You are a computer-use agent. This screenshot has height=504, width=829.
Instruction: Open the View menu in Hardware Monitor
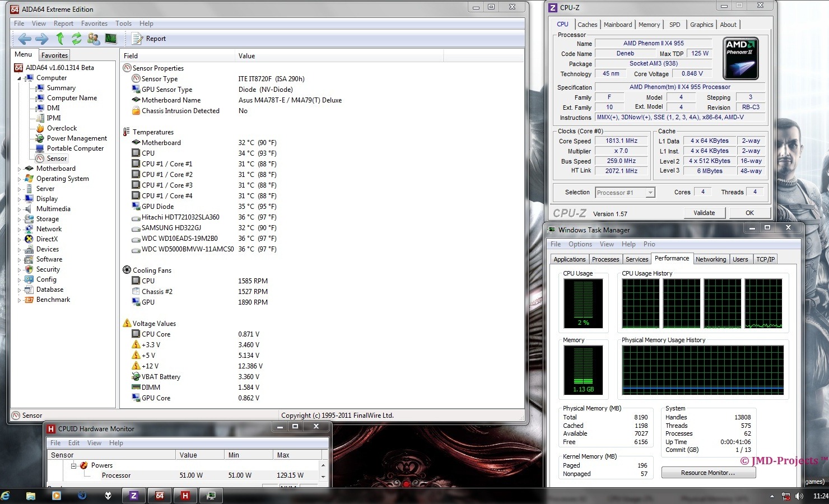click(x=94, y=443)
